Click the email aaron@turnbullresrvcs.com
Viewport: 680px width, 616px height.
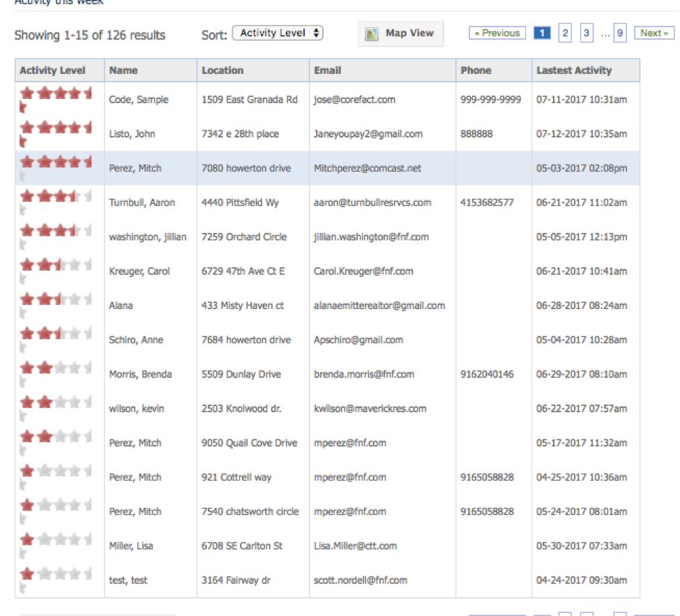coord(372,202)
